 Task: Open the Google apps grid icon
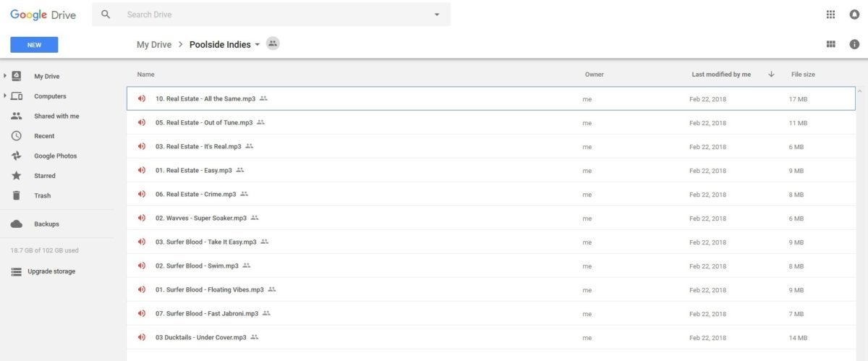click(x=830, y=14)
